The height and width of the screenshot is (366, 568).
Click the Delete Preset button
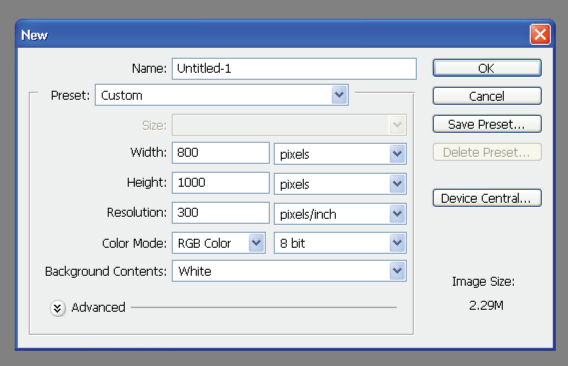pos(487,152)
